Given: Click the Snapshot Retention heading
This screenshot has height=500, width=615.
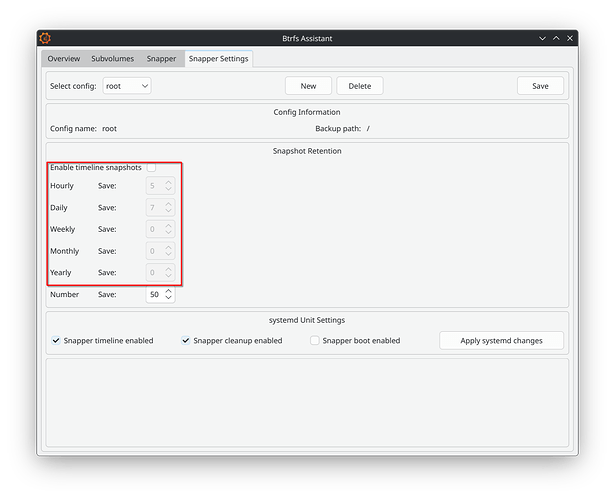Looking at the screenshot, I should click(307, 151).
